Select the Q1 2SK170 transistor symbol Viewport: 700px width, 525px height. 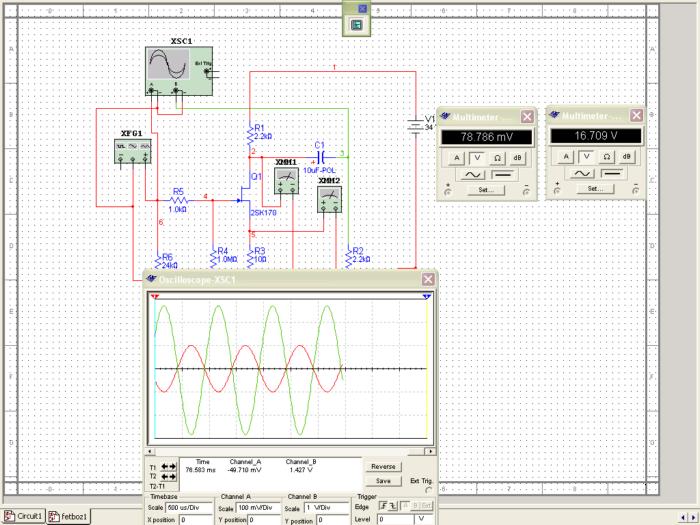(245, 194)
